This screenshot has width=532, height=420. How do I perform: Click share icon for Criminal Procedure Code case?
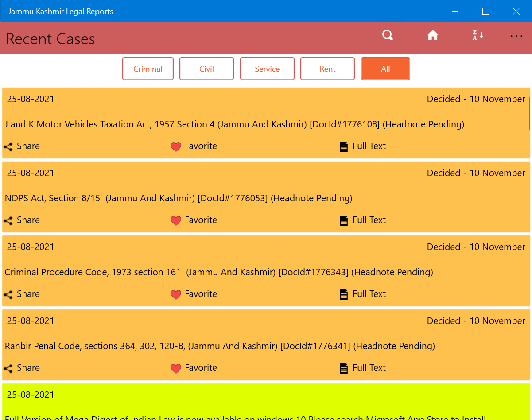tap(8, 295)
